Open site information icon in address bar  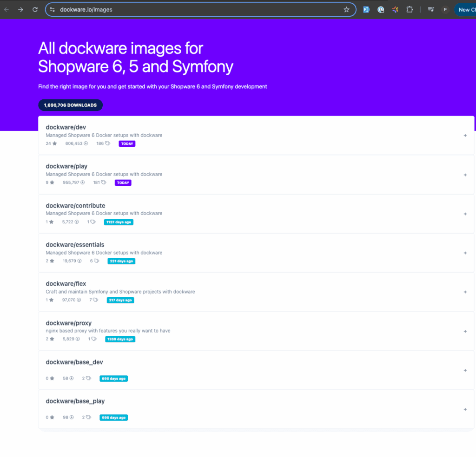click(x=52, y=10)
